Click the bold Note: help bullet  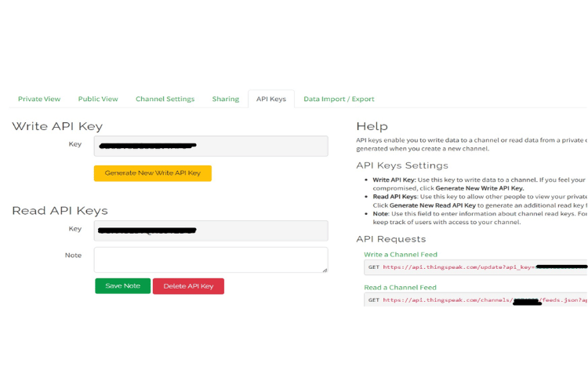pos(381,213)
